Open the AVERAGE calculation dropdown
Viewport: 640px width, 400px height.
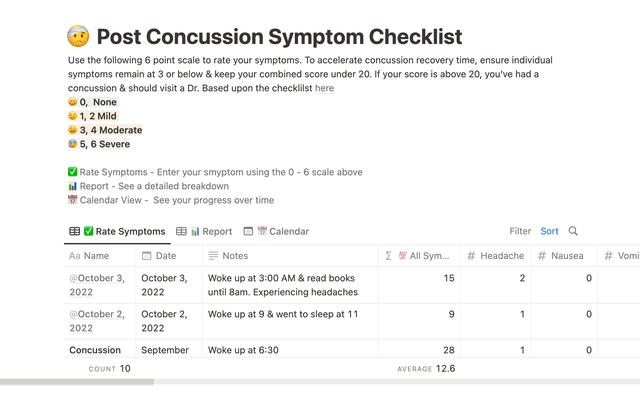coord(425,368)
